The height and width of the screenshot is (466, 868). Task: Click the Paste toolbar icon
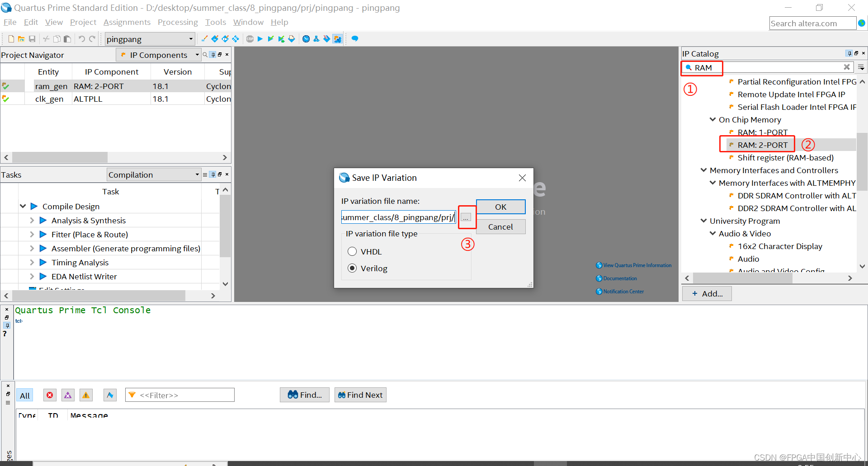pos(67,39)
